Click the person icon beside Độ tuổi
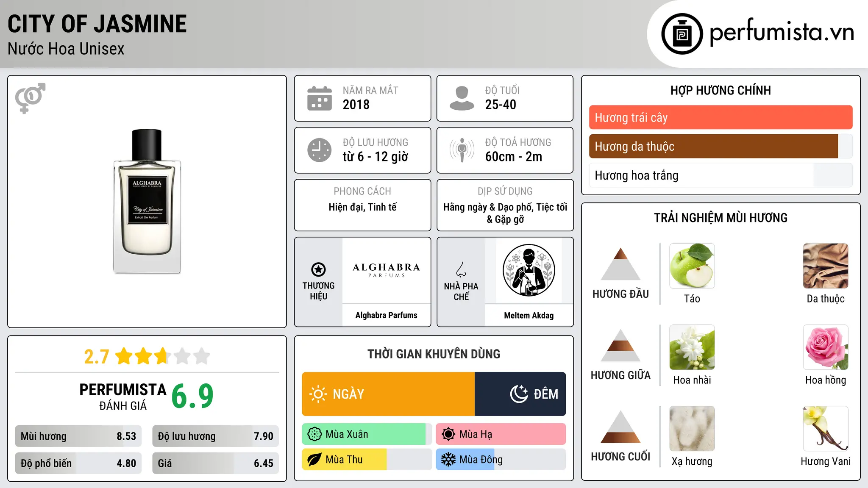This screenshot has height=488, width=868. (x=462, y=98)
